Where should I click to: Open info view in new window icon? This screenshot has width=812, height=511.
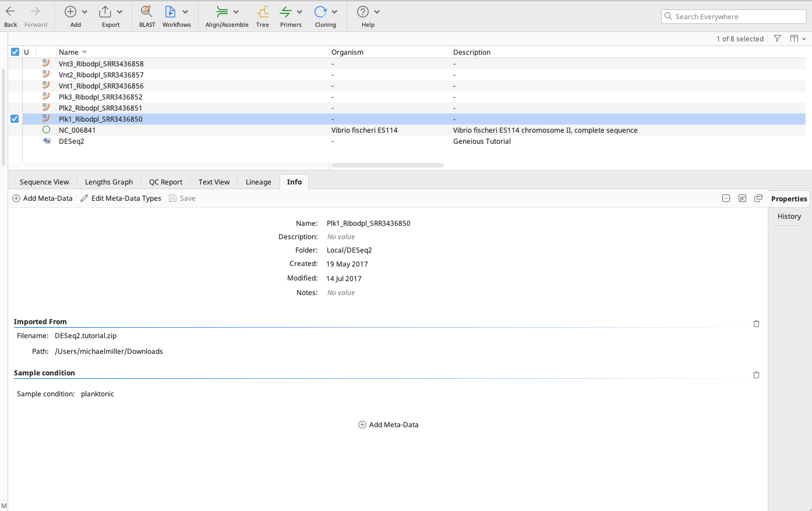tap(758, 198)
